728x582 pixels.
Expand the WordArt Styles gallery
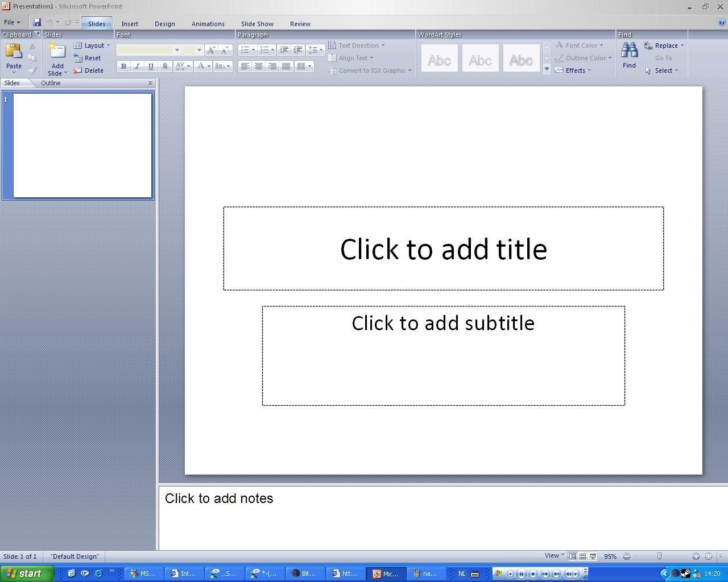coord(547,69)
